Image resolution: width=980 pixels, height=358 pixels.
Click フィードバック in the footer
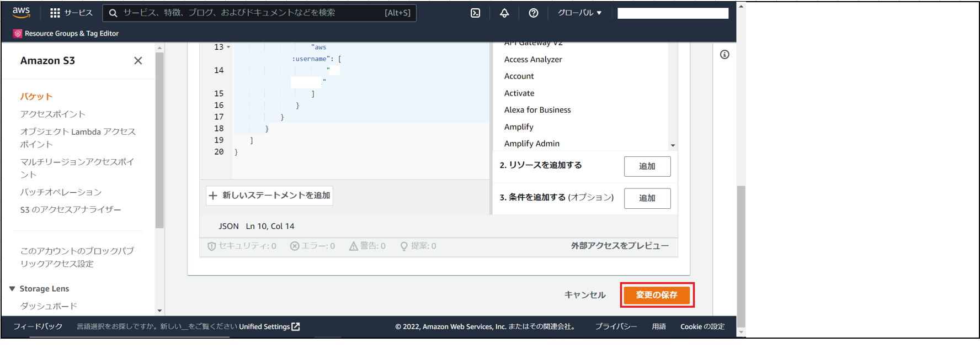38,327
